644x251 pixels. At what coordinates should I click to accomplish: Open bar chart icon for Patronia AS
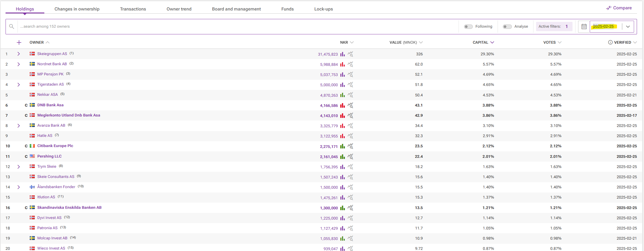tap(342, 228)
